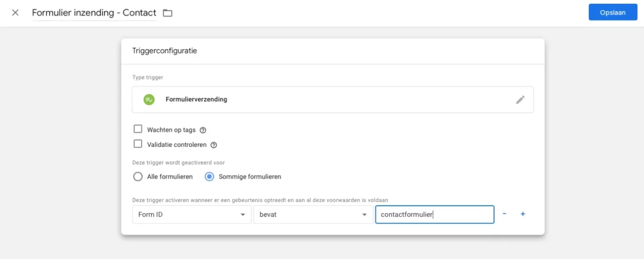This screenshot has height=259, width=644.
Task: Click the pencil icon to edit trigger type
Action: coord(520,99)
